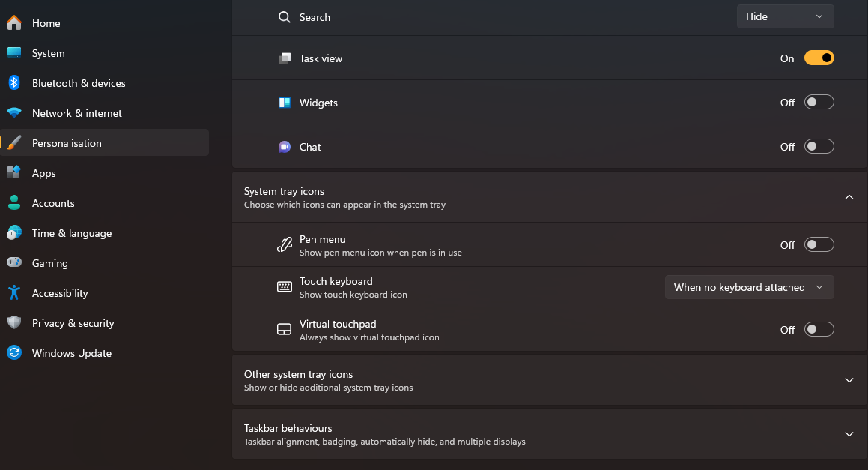
Task: Go to Network & internet
Action: pos(105,113)
